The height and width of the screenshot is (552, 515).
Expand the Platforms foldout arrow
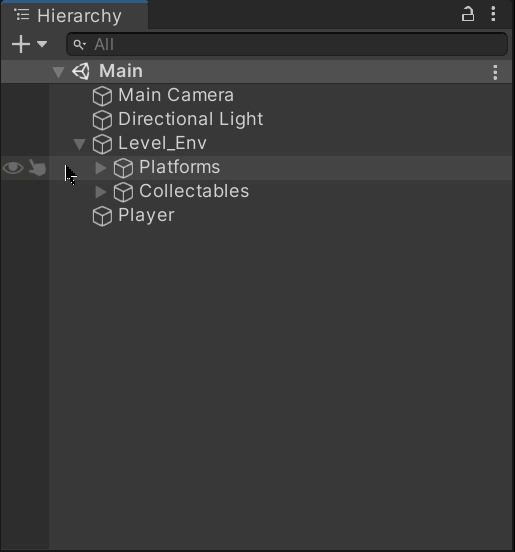[101, 168]
